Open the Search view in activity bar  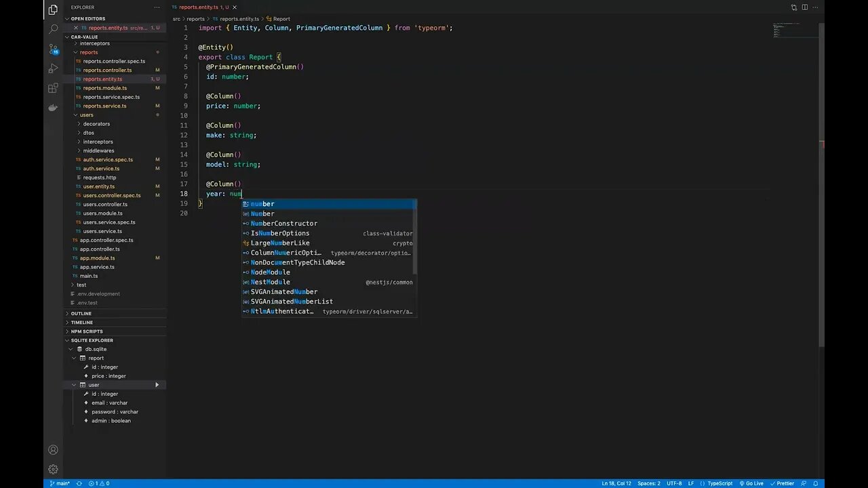pos(53,29)
